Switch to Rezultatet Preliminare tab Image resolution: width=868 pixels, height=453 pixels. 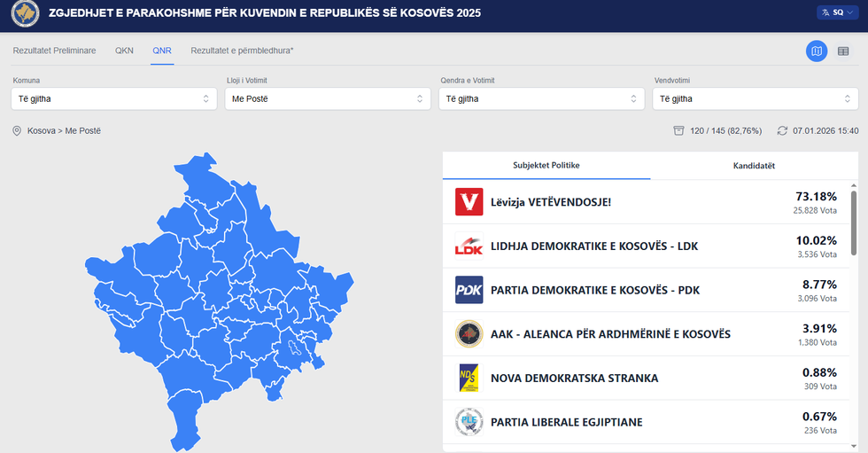54,51
